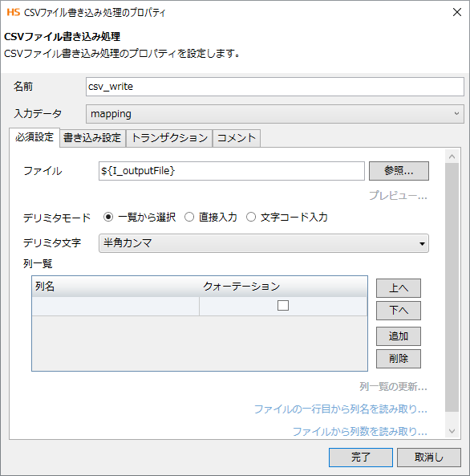Open the コメント tab
This screenshot has width=470, height=476.
(x=237, y=138)
